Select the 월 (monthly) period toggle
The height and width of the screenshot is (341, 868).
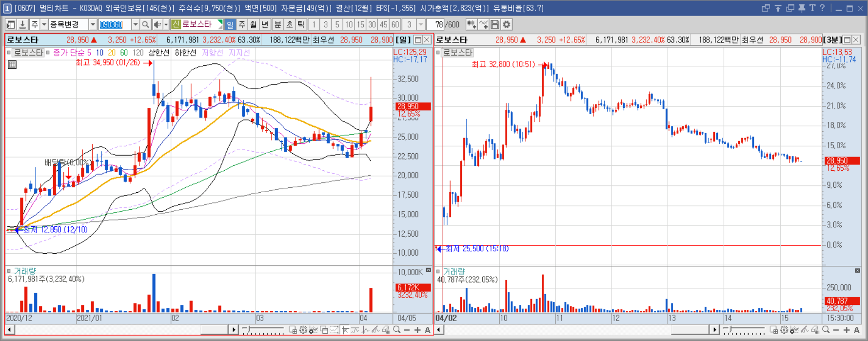254,24
